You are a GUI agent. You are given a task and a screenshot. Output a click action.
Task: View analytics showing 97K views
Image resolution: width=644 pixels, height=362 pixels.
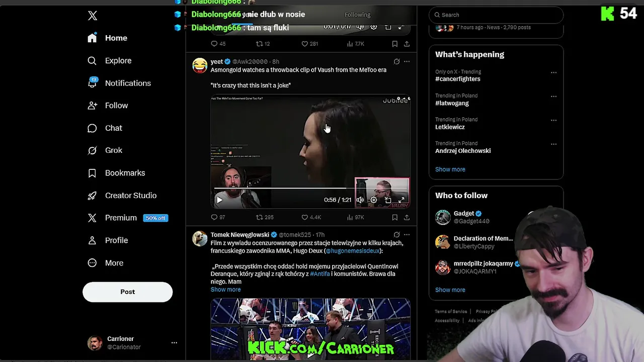[355, 217]
